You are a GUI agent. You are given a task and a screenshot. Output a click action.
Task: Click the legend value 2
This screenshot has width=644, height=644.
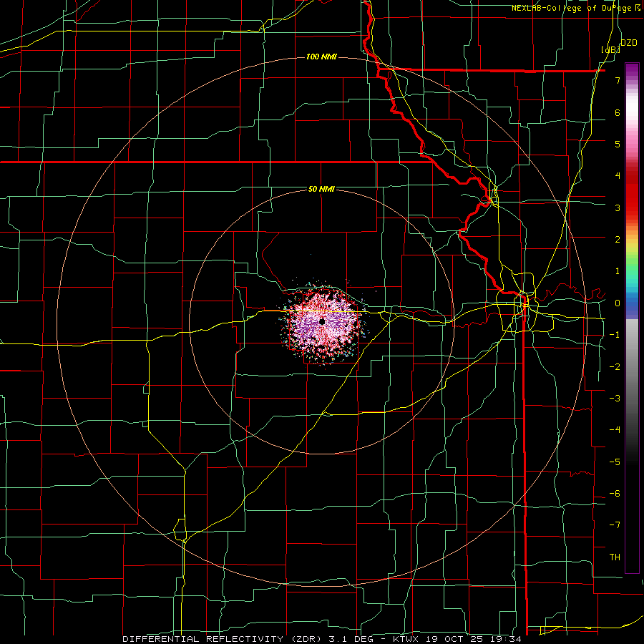618,239
